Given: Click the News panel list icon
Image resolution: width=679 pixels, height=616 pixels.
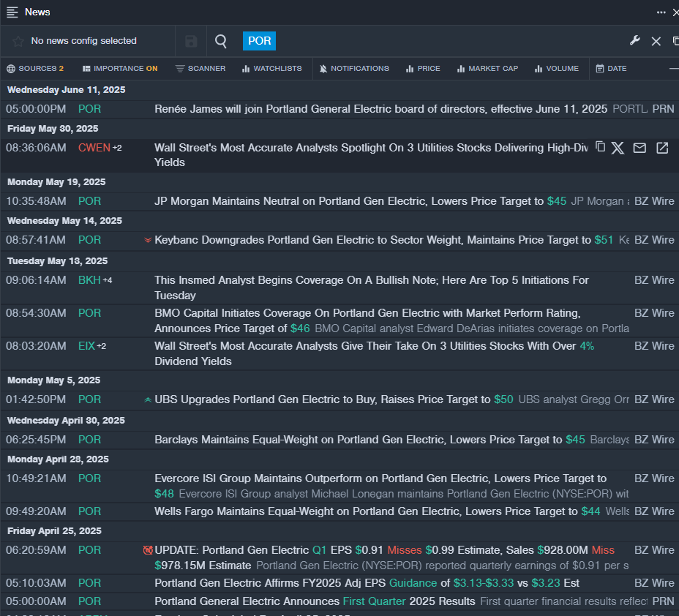Looking at the screenshot, I should click(x=12, y=12).
